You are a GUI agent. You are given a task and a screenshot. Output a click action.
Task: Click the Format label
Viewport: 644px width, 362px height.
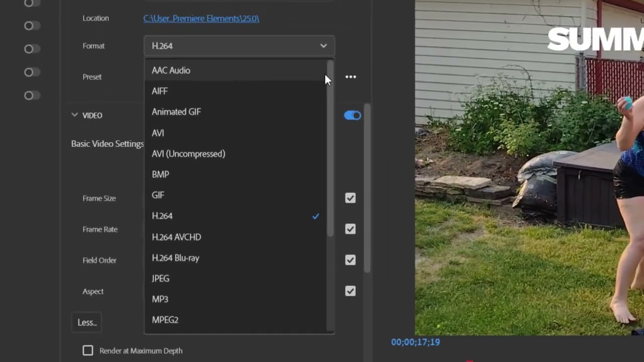pyautogui.click(x=94, y=46)
